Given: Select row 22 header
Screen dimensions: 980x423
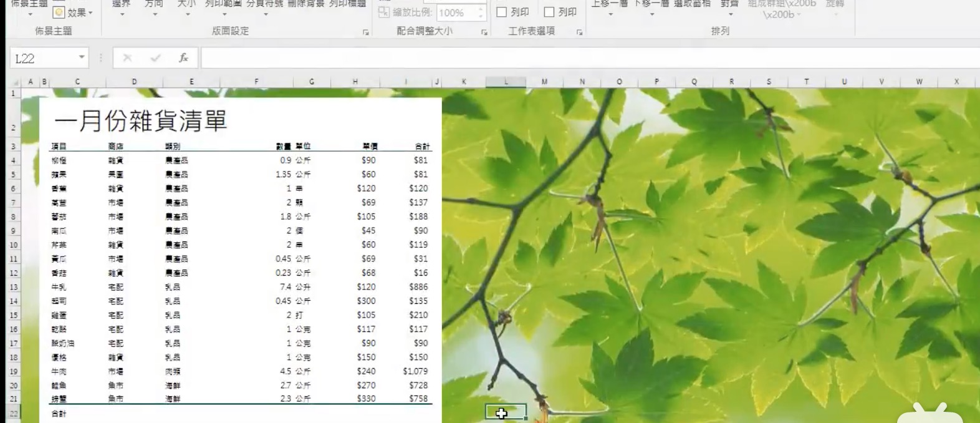Looking at the screenshot, I should tap(13, 413).
